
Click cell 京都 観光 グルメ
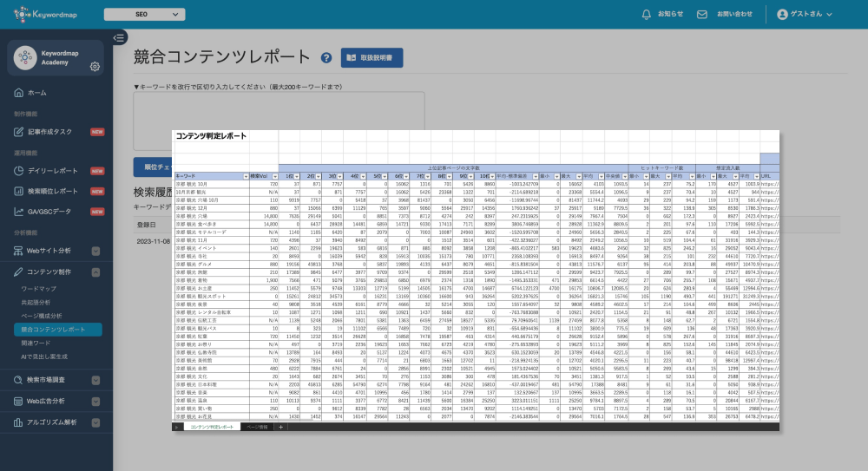212,265
